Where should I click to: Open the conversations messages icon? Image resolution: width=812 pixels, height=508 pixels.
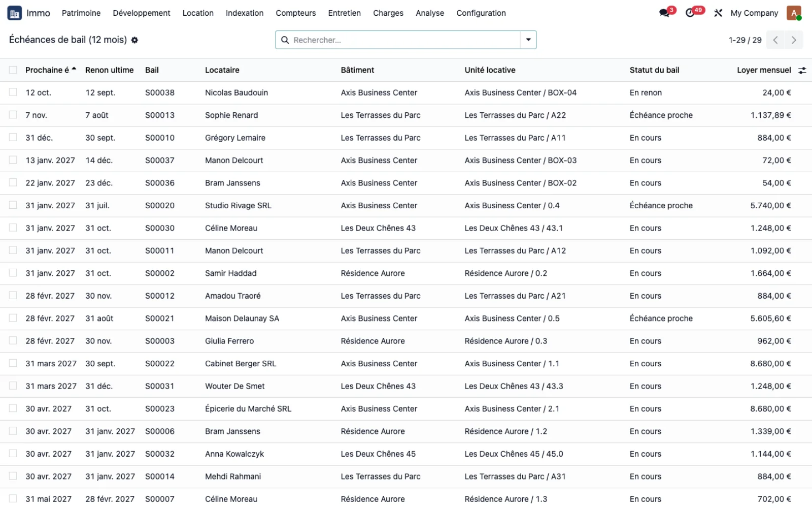[x=664, y=13]
